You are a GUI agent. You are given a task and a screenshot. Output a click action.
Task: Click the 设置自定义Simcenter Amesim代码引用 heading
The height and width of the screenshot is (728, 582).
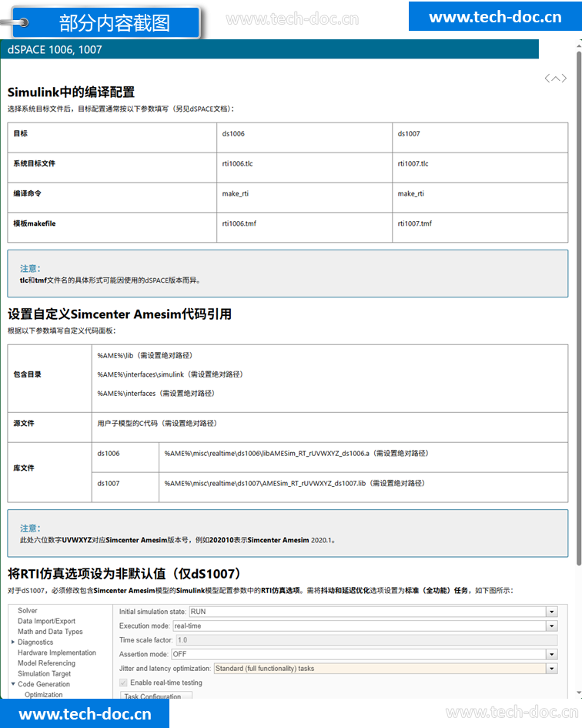120,314
